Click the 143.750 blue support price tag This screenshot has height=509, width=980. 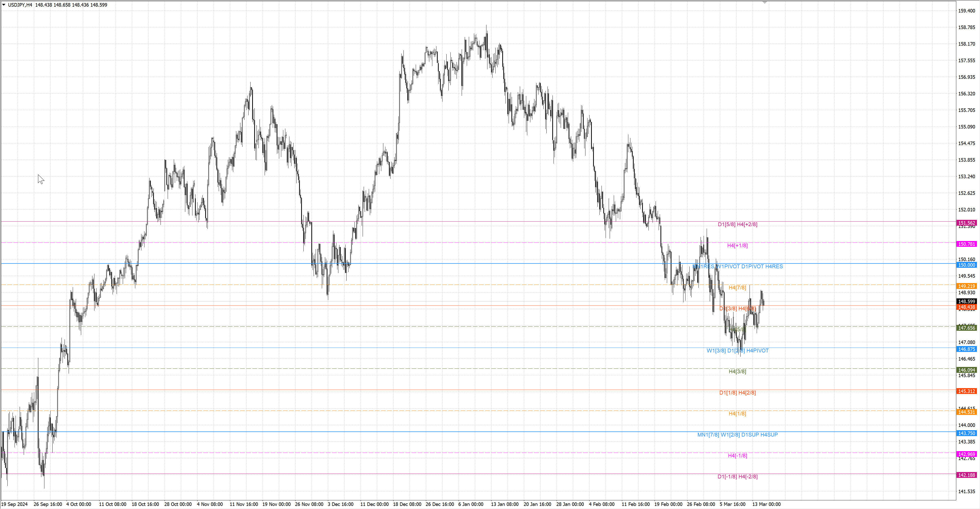click(966, 433)
